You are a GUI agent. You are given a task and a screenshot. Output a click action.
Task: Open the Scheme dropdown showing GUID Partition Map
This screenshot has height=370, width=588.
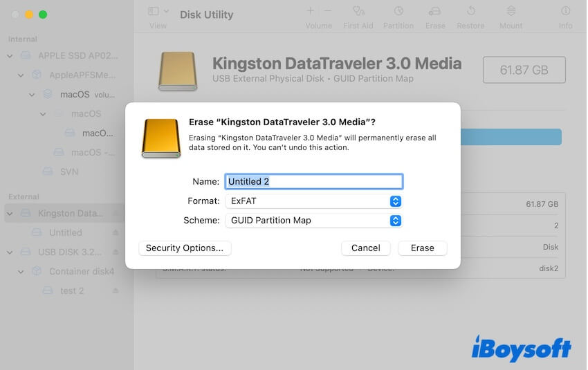click(313, 221)
